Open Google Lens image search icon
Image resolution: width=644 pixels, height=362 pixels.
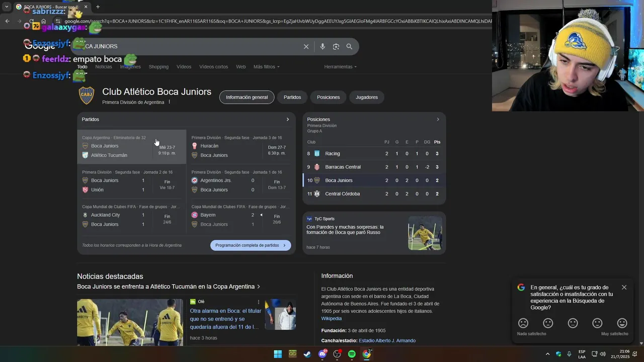pos(336,46)
